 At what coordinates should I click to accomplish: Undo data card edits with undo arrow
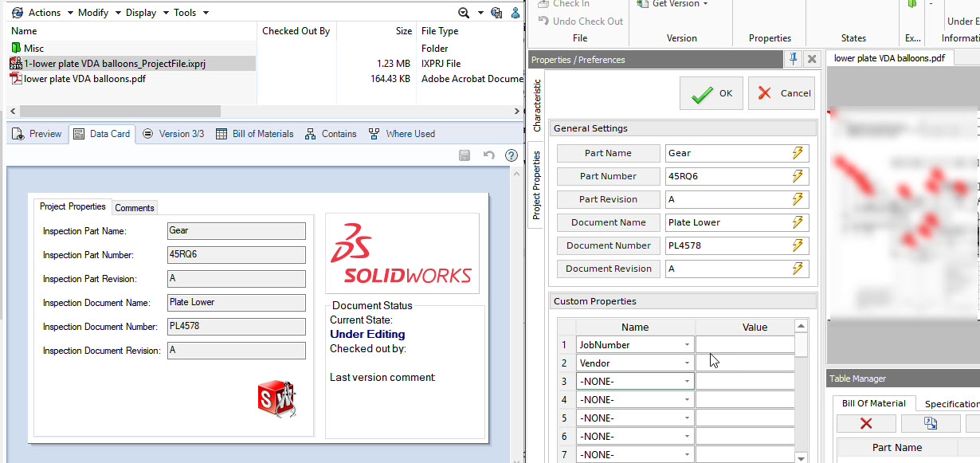(487, 155)
